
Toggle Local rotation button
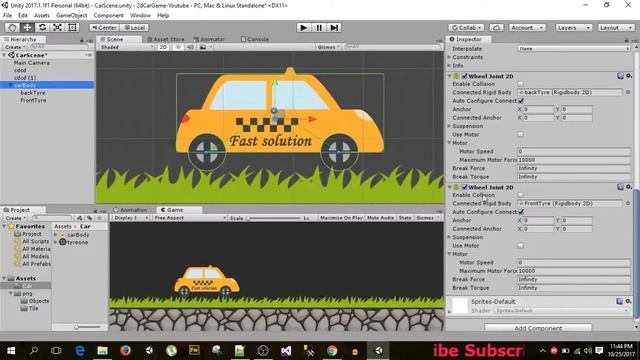[134, 27]
